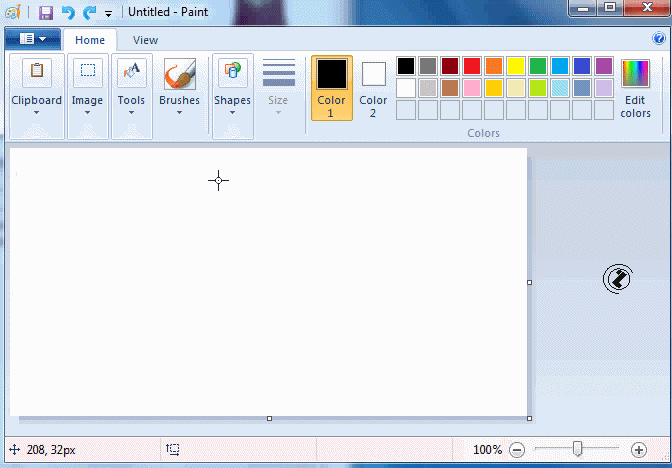The image size is (672, 468).
Task: Select Color 2 as active color
Action: coord(373,88)
